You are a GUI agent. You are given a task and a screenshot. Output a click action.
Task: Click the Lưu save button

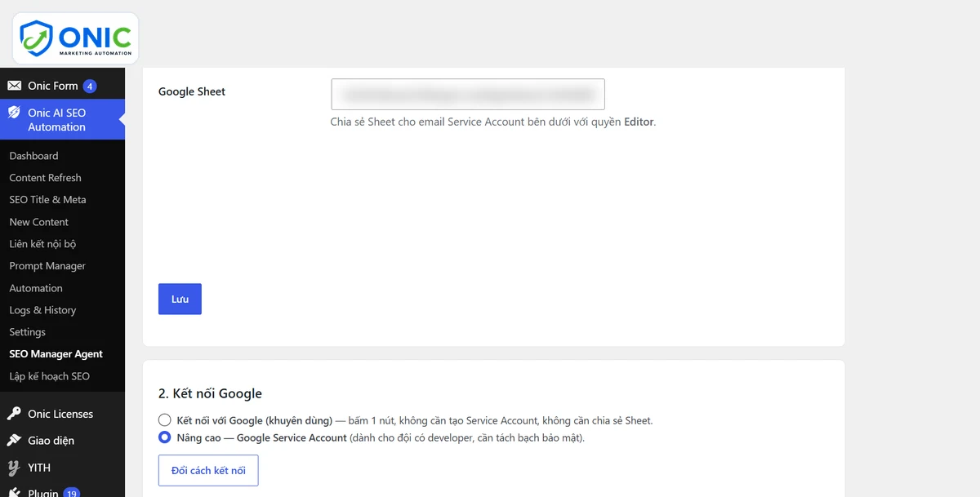[180, 300]
